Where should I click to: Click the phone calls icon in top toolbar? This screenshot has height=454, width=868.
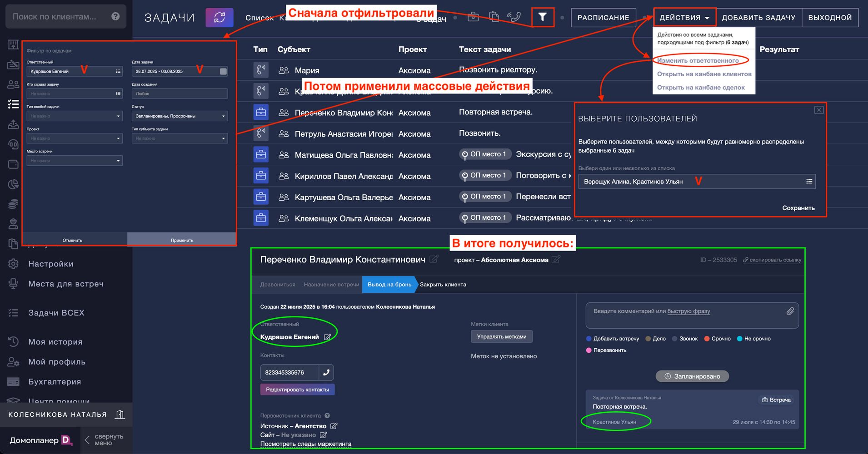pos(514,17)
